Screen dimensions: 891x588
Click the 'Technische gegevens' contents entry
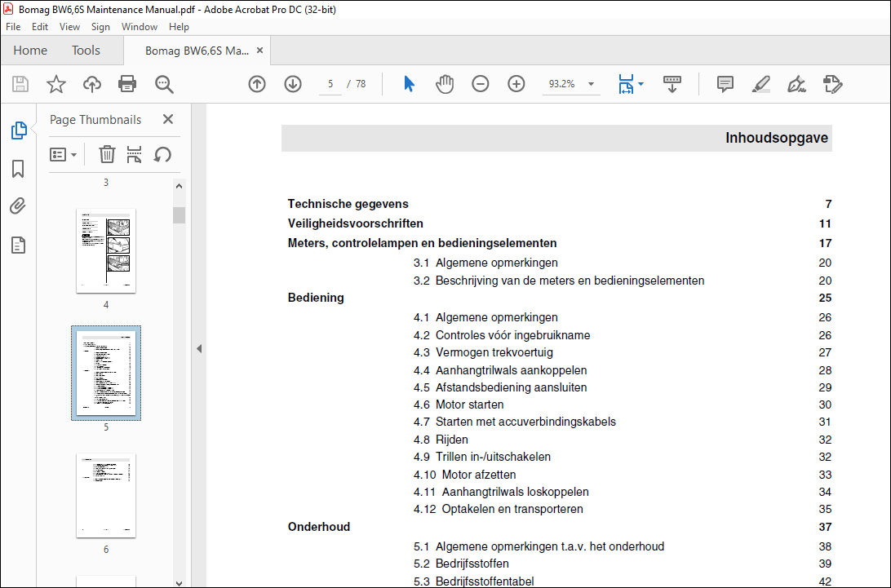tap(348, 204)
